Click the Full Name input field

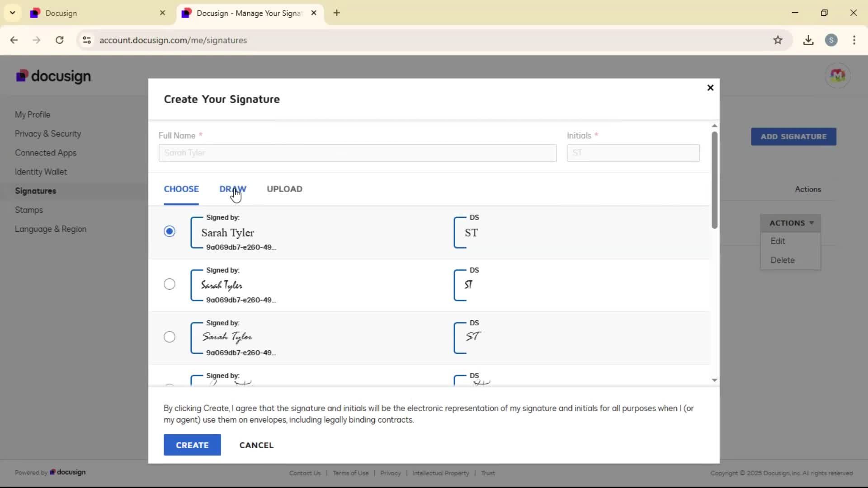tap(358, 153)
